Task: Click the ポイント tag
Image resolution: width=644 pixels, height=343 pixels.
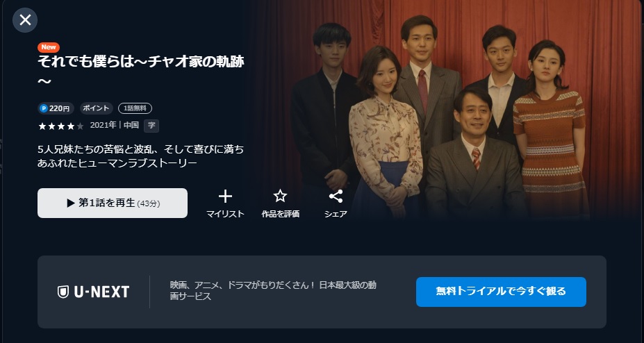Action: click(x=96, y=108)
